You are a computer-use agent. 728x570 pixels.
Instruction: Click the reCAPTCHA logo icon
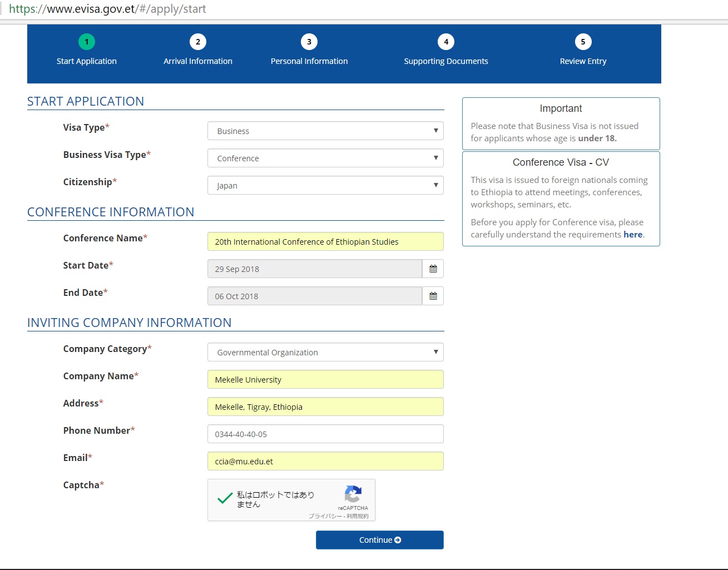353,494
